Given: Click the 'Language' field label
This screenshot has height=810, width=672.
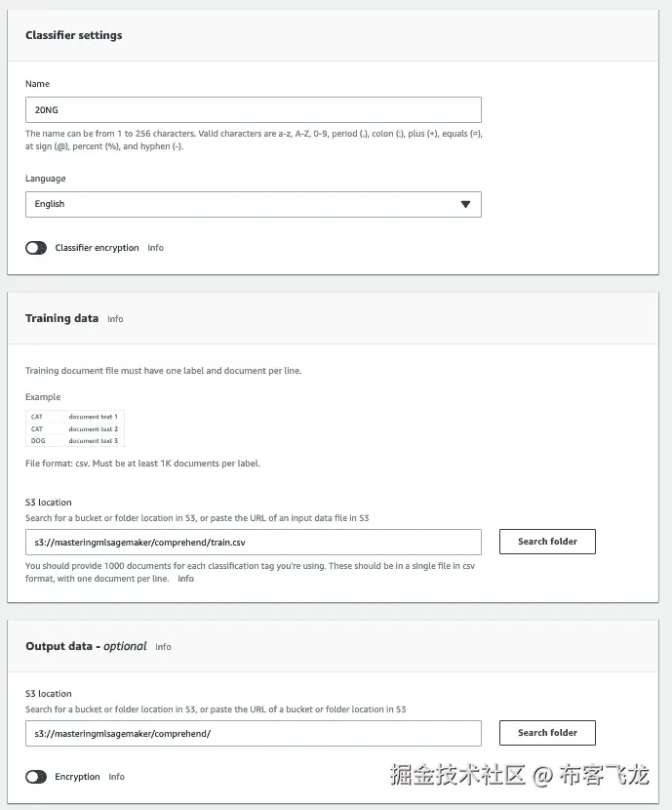Looking at the screenshot, I should point(46,179).
